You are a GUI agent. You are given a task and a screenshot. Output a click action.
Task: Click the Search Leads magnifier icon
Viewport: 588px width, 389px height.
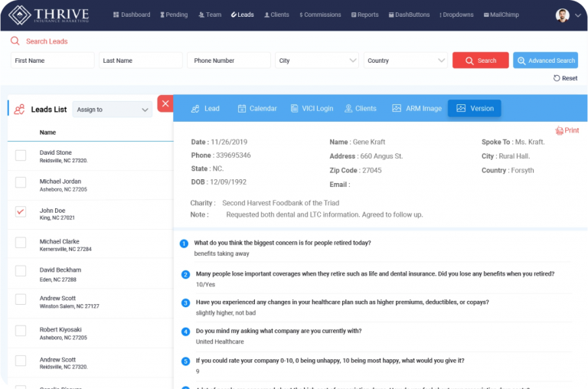15,41
